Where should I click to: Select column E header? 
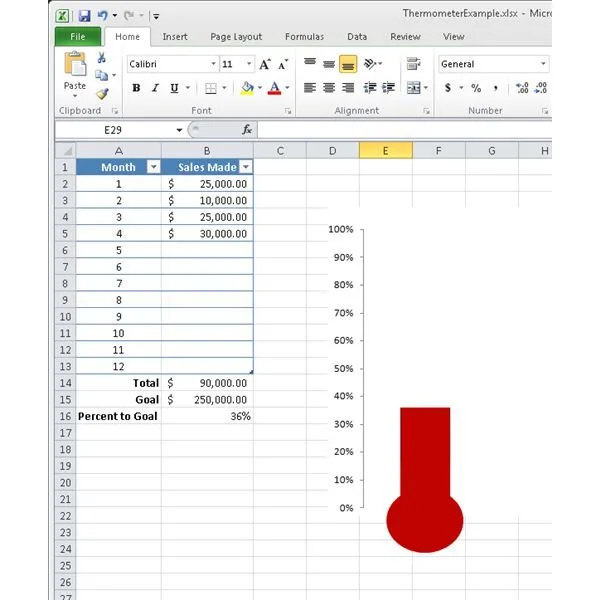tap(386, 151)
